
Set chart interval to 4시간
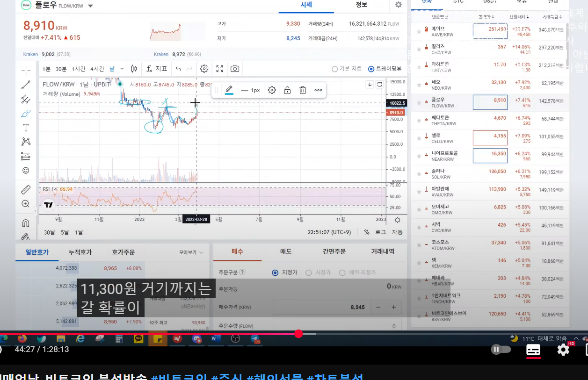(98, 69)
